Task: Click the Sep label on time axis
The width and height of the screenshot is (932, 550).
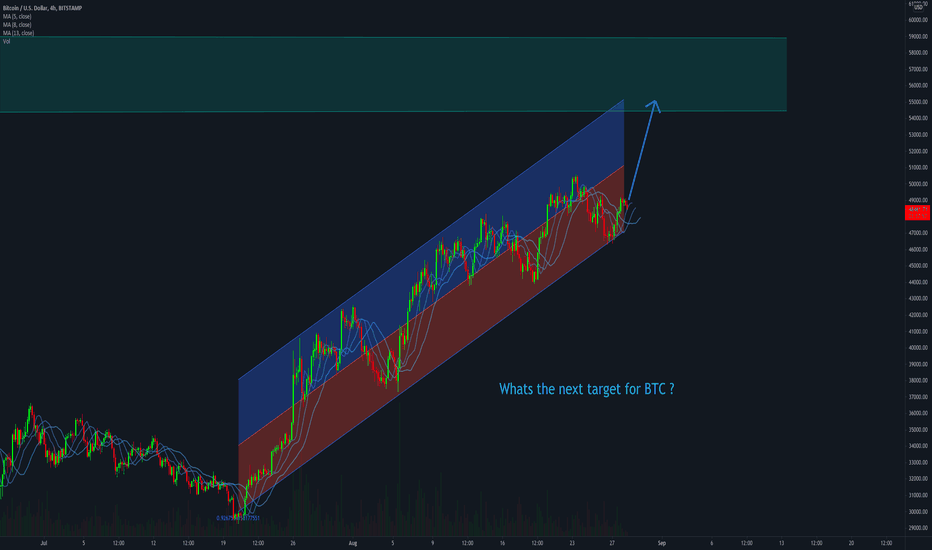Action: point(662,543)
